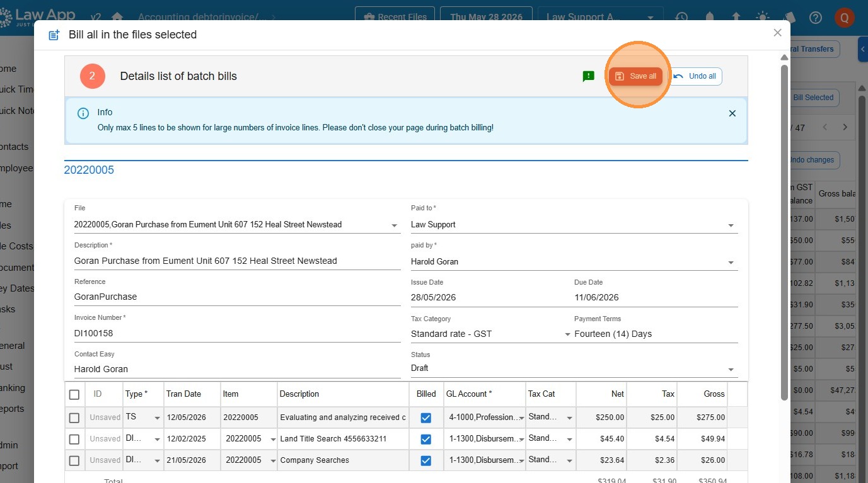Click the Description field Goran Purchase from Eument
Viewport: 868px width, 483px height.
click(x=237, y=261)
